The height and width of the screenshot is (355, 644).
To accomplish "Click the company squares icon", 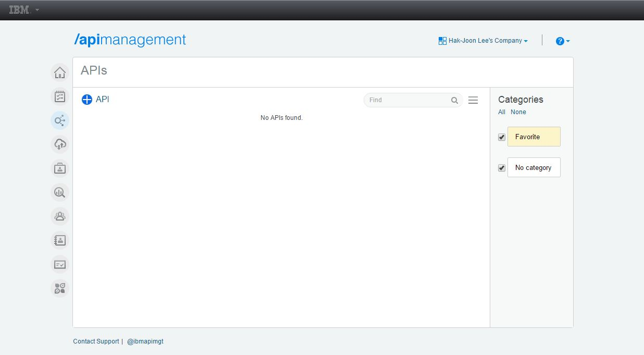I will (x=442, y=41).
